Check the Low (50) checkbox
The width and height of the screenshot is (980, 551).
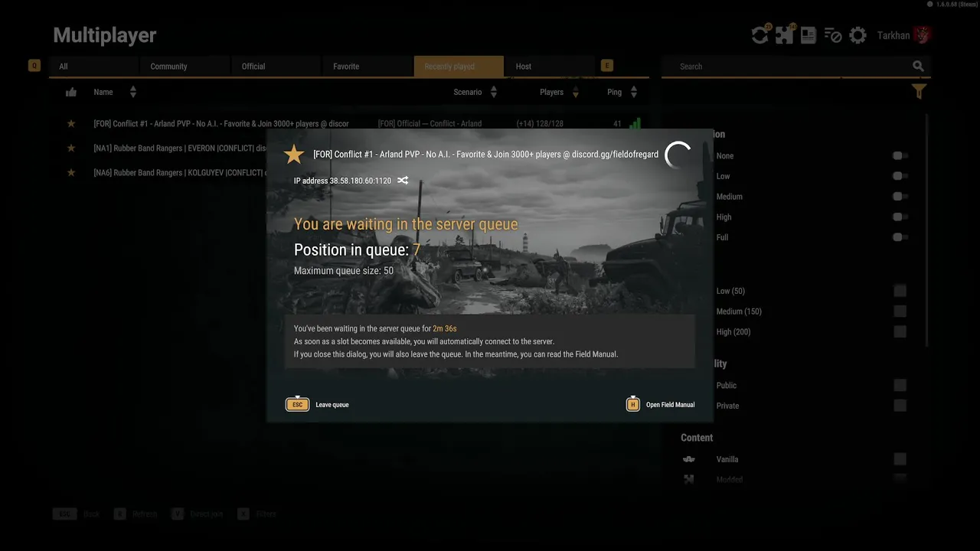coord(900,291)
